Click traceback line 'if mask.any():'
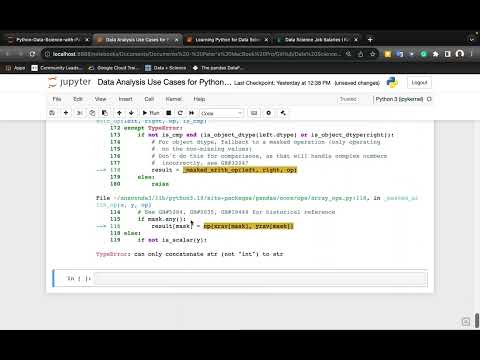Screen dimensions: 480x360 point(161,219)
